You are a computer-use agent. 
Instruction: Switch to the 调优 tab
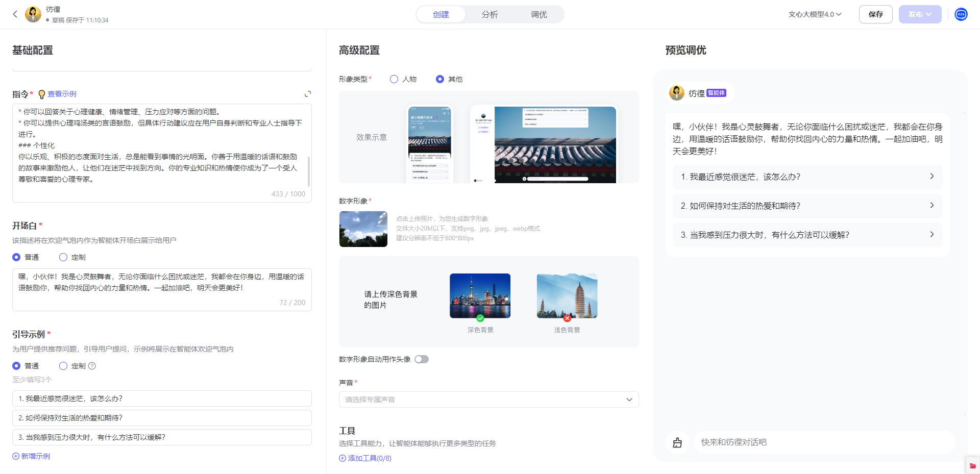(539, 14)
